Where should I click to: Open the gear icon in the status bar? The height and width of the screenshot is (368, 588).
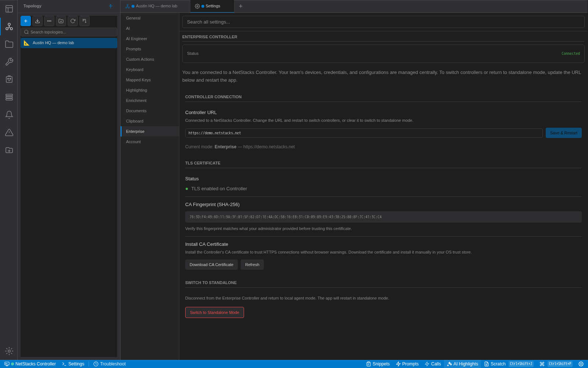[x=581, y=364]
